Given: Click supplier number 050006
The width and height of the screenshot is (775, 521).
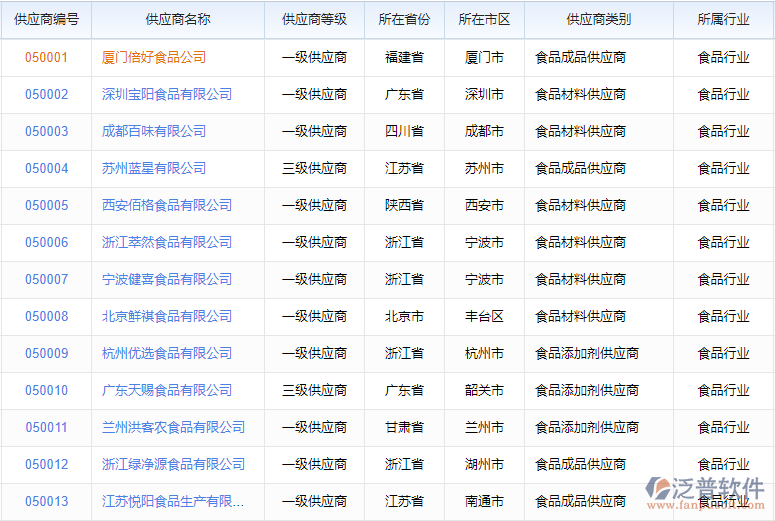Looking at the screenshot, I should [x=46, y=242].
